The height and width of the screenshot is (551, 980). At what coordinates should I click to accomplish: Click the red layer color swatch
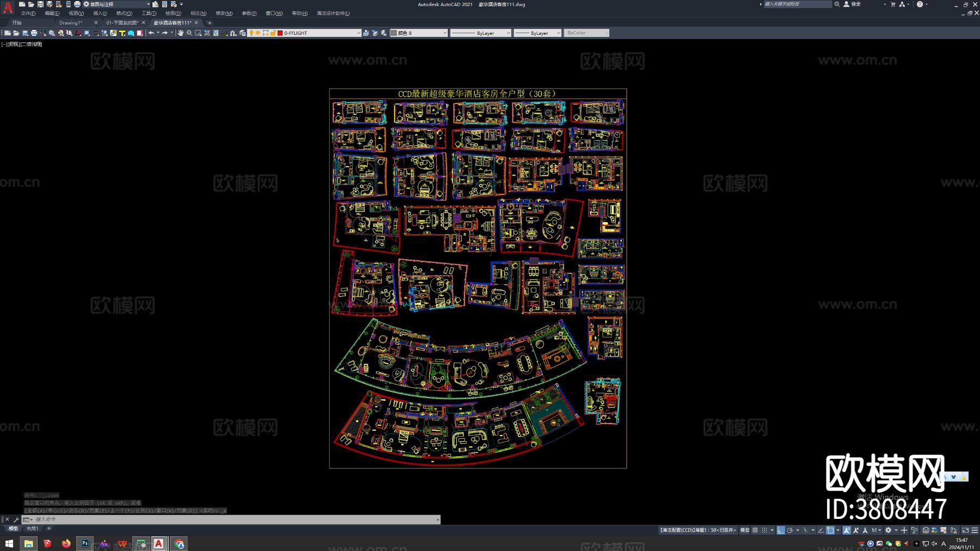[x=280, y=33]
